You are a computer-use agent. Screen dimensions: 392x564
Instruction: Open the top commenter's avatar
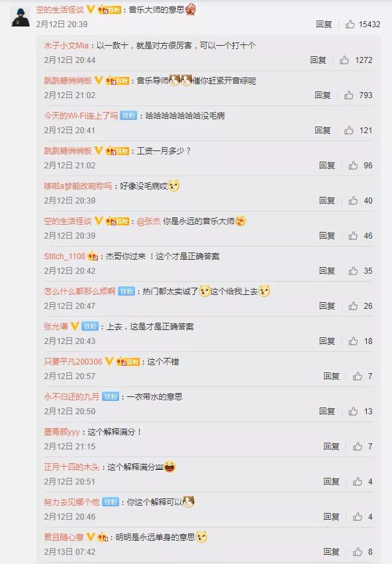(x=20, y=17)
